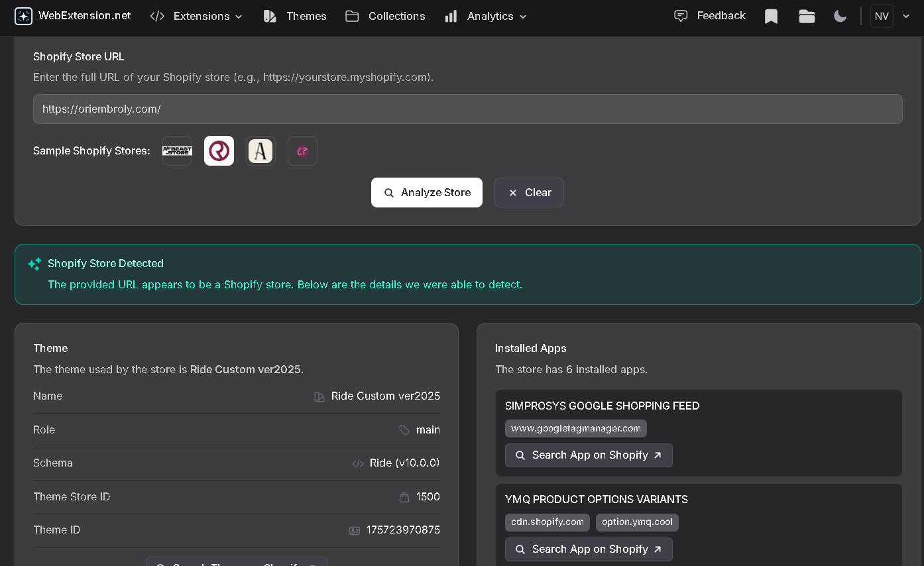Image resolution: width=924 pixels, height=566 pixels.
Task: Click the cdn.shopify.com tag
Action: (x=548, y=522)
